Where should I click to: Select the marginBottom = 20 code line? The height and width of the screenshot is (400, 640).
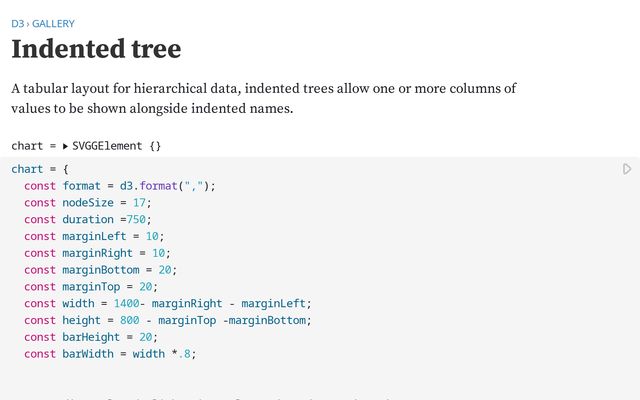click(x=100, y=270)
